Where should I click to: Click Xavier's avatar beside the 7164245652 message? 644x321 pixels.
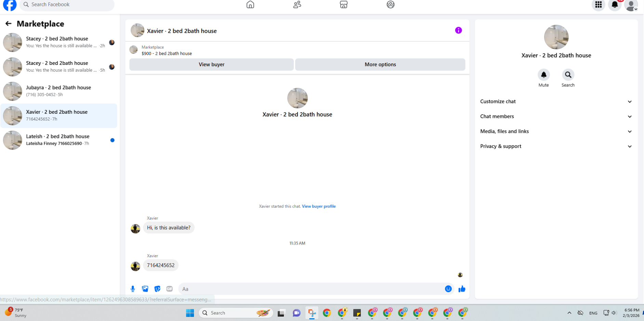135,266
